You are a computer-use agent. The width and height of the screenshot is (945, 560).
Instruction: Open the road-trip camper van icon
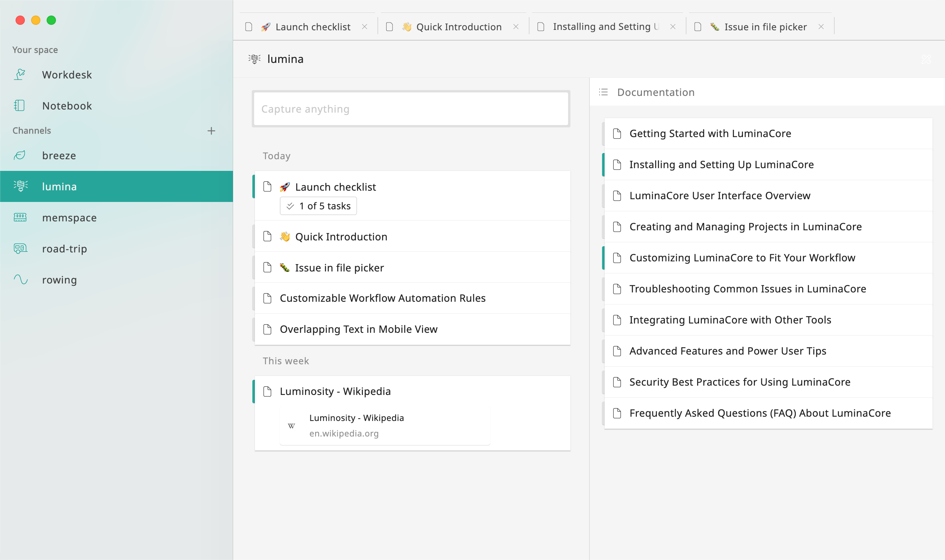pos(20,249)
